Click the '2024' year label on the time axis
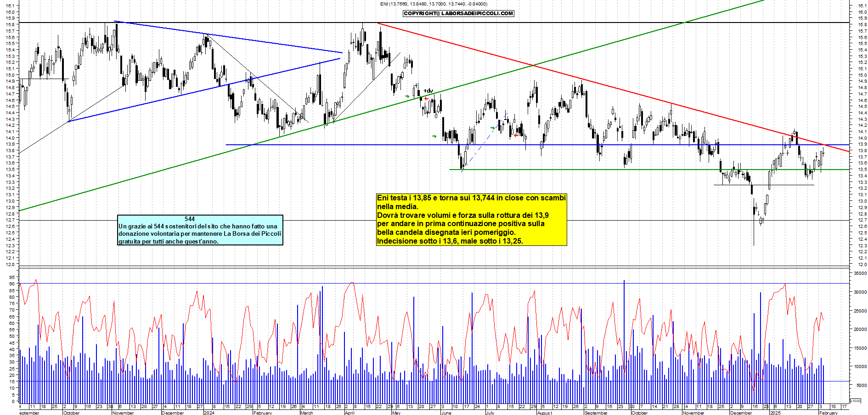This screenshot has height=415, width=868. click(209, 413)
